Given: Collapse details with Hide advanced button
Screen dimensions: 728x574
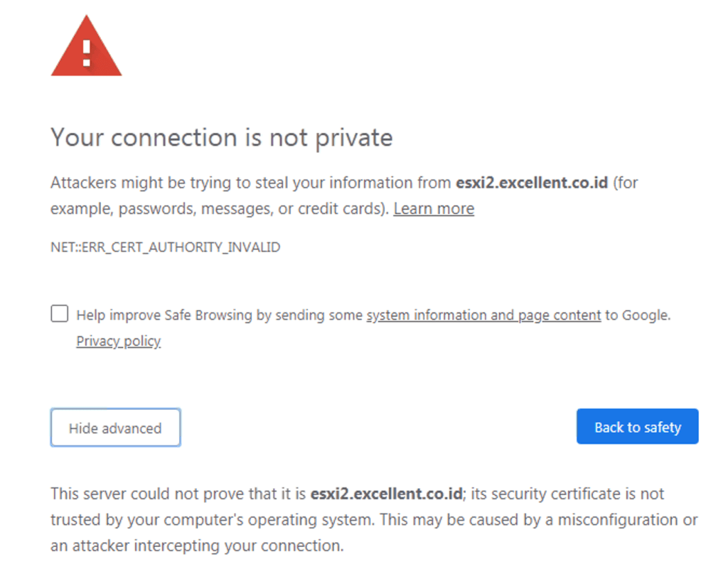Looking at the screenshot, I should pyautogui.click(x=115, y=428).
